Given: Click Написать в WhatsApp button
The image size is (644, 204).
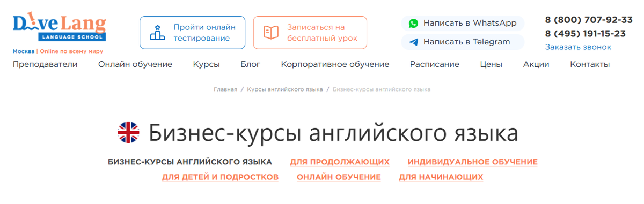Looking at the screenshot, I should tap(463, 23).
